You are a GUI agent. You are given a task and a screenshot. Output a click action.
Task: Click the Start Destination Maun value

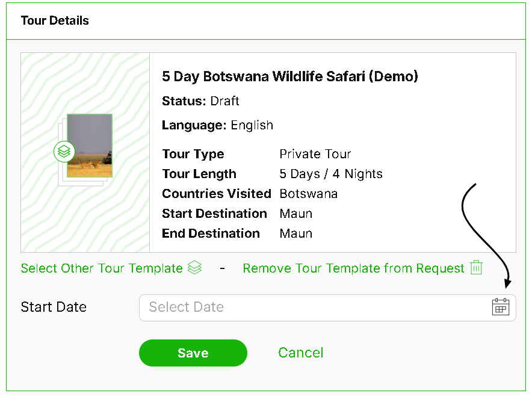(x=295, y=214)
